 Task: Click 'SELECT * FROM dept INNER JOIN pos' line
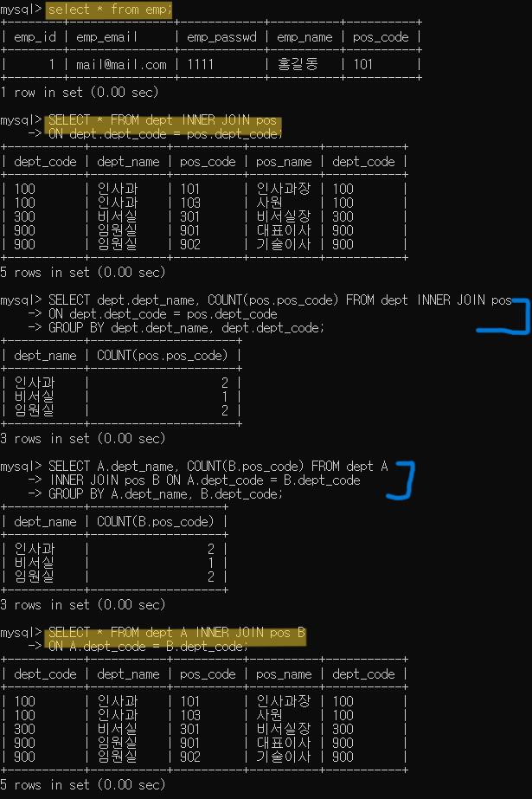click(163, 120)
